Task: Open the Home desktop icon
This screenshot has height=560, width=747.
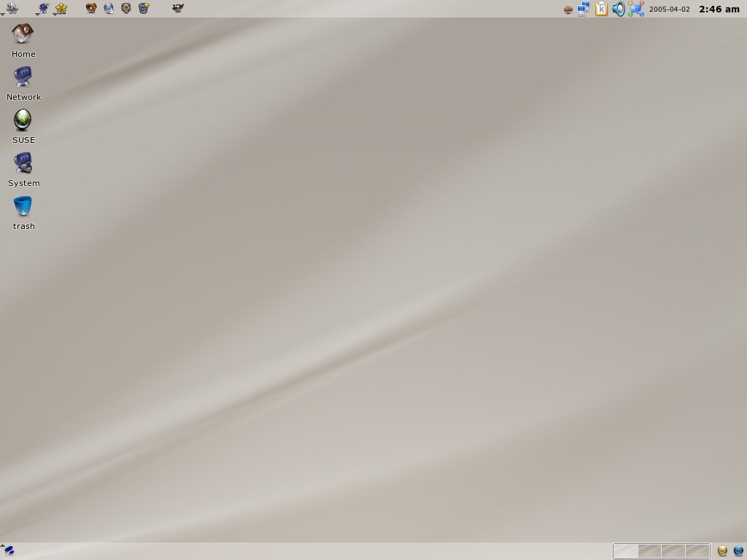Action: coord(23,41)
